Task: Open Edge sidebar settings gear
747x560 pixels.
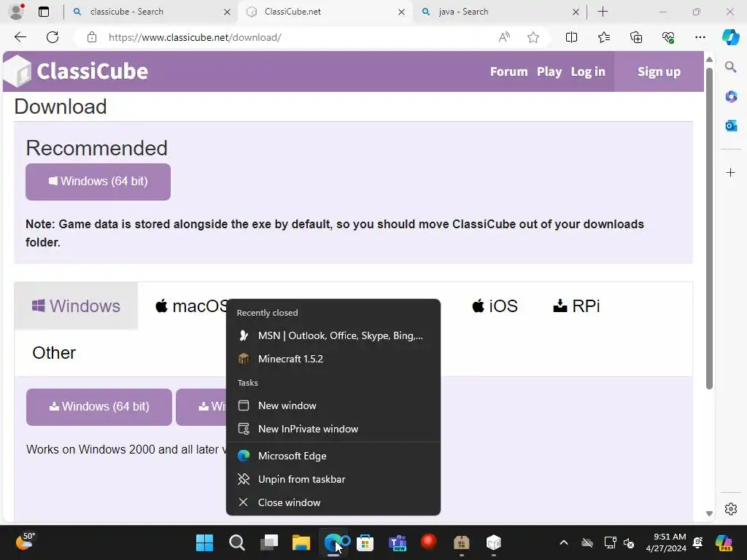Action: pyautogui.click(x=731, y=508)
